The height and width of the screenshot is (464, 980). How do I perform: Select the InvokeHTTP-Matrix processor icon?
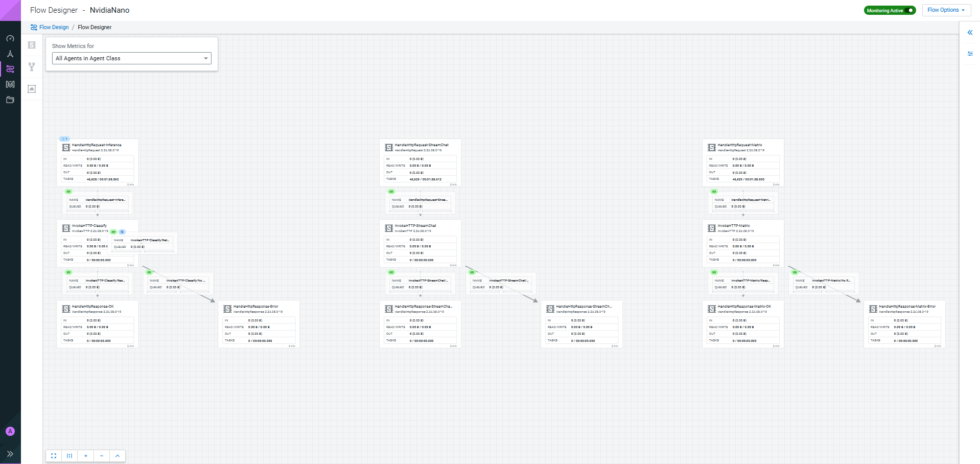[712, 228]
